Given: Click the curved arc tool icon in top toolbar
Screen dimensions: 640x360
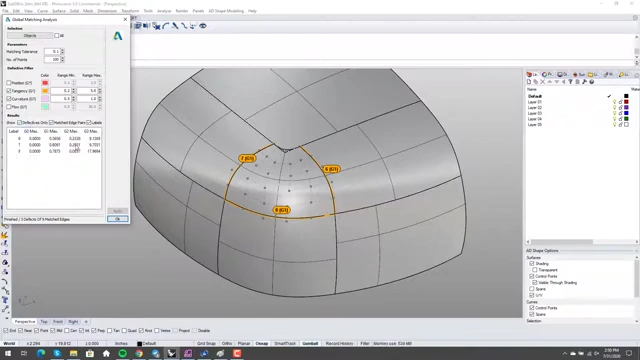Looking at the screenshot, I should [166, 26].
